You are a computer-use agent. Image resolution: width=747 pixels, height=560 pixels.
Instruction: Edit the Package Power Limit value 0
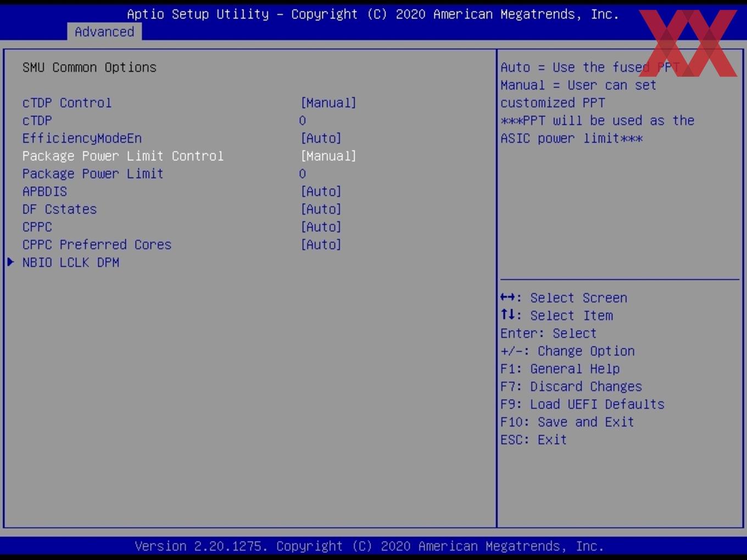tap(303, 173)
